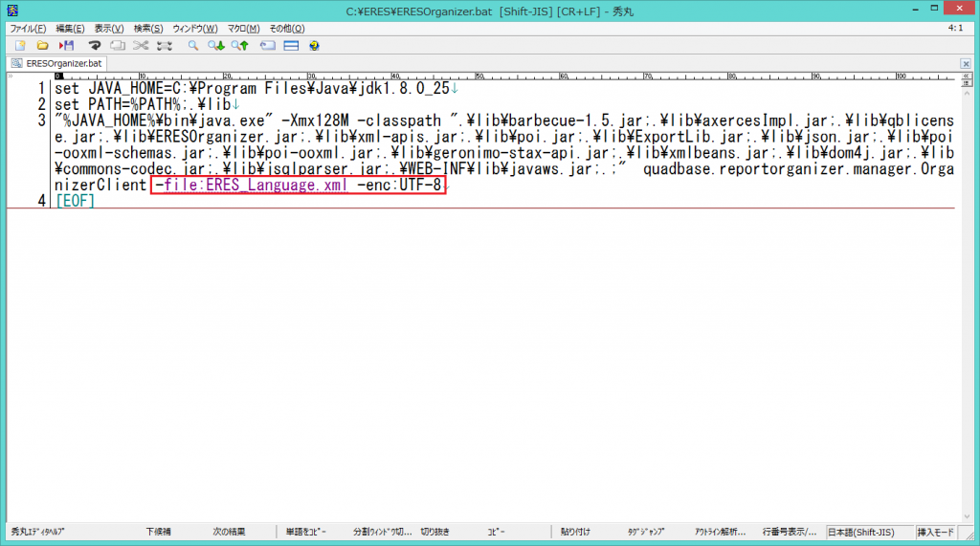Open the ファイル(F) menu
The width and height of the screenshot is (980, 546).
point(28,29)
